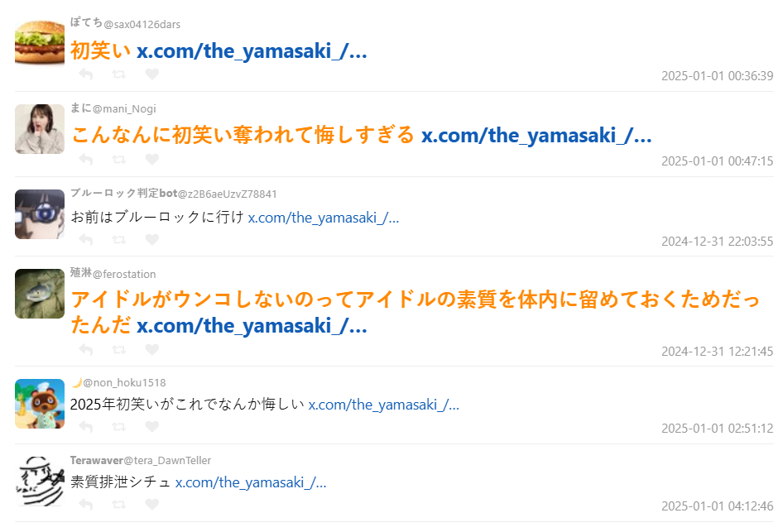Click the username ブルーロック判定bot
The width and height of the screenshot is (783, 532).
[x=123, y=194]
